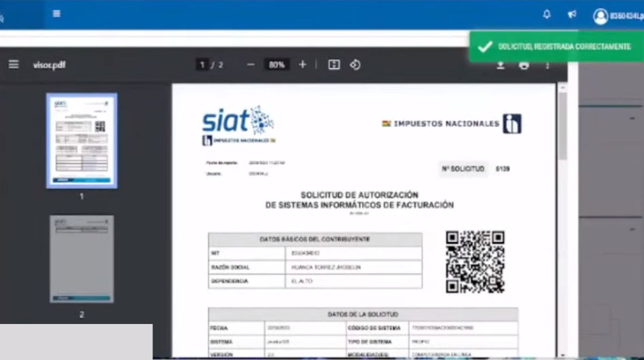Image resolution: width=644 pixels, height=360 pixels.
Task: Dismiss the Solicitud Registrada Correctamente notification
Action: click(556, 47)
